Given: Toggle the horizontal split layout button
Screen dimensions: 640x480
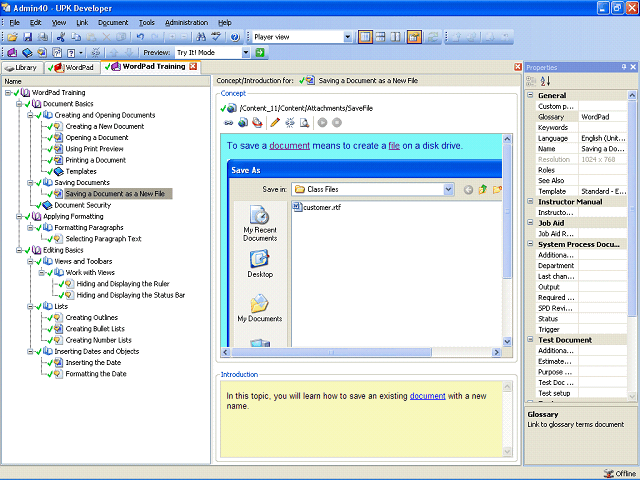Looking at the screenshot, I should pos(380,37).
